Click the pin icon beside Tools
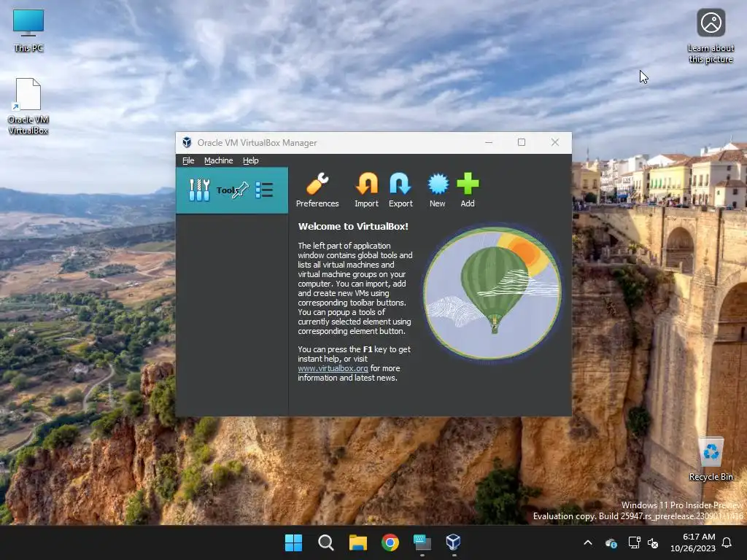 click(241, 190)
